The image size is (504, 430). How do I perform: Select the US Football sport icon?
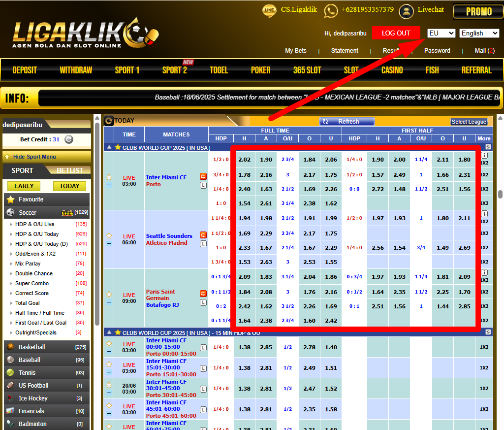10,385
